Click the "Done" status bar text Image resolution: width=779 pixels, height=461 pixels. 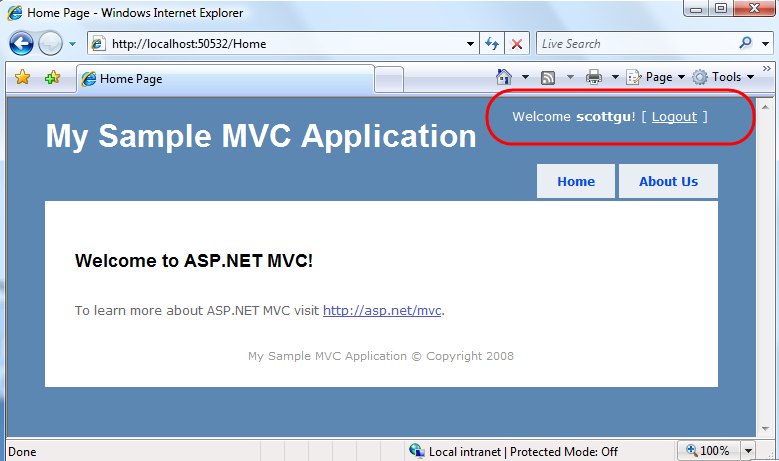click(22, 452)
